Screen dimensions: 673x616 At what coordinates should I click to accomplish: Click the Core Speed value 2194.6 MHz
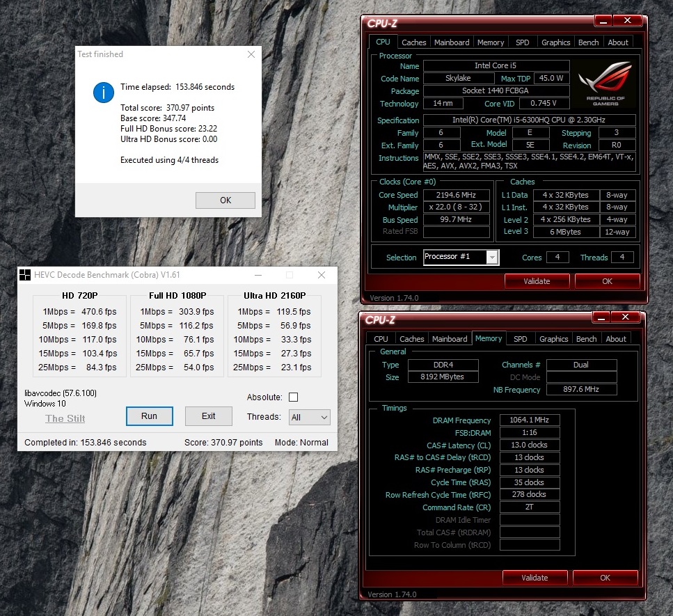(457, 195)
